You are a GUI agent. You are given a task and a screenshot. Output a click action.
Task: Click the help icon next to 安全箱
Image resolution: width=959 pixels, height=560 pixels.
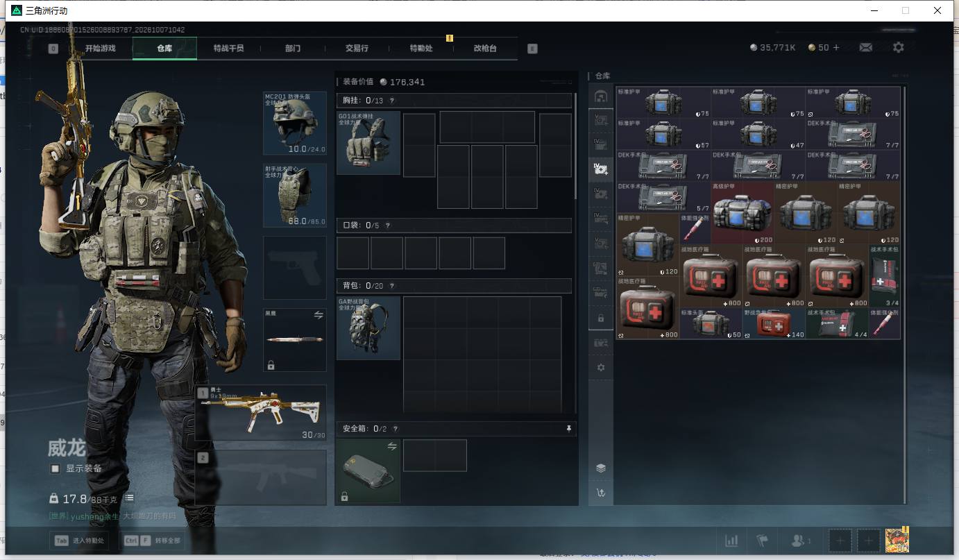396,429
